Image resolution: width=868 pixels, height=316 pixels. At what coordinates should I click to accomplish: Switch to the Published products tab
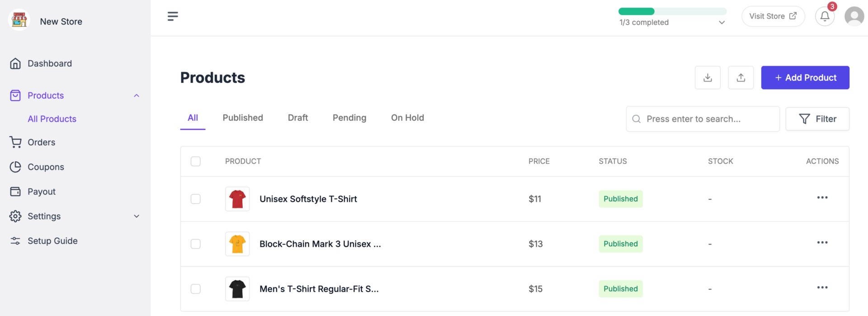(x=242, y=118)
